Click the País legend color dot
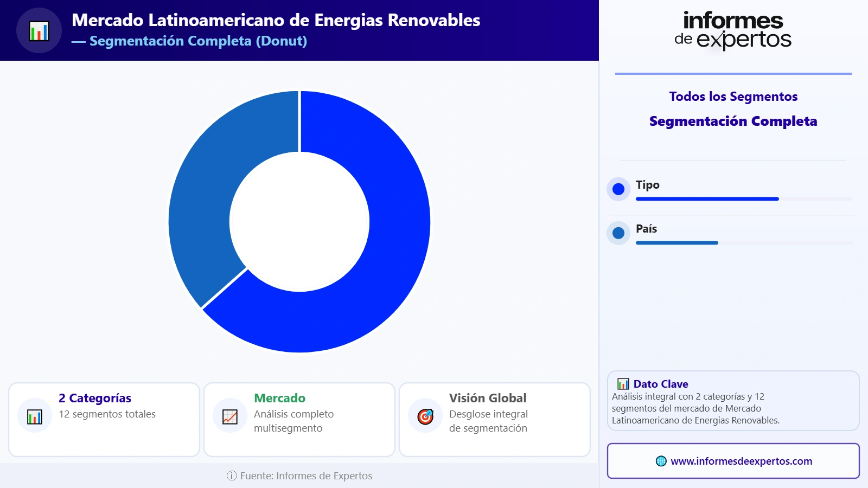 click(618, 233)
